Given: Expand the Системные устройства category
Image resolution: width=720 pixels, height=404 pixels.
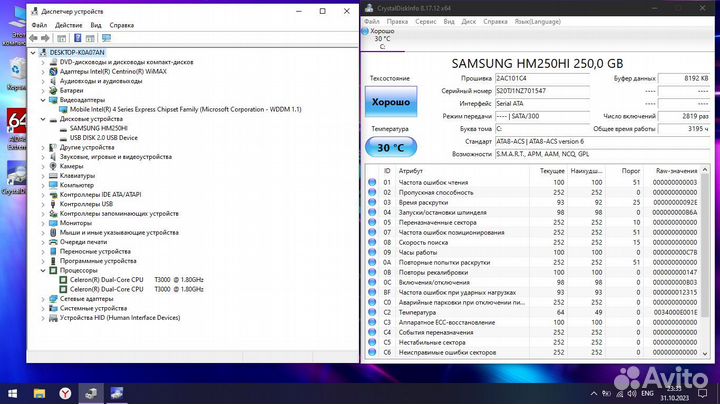Looking at the screenshot, I should coord(43,309).
